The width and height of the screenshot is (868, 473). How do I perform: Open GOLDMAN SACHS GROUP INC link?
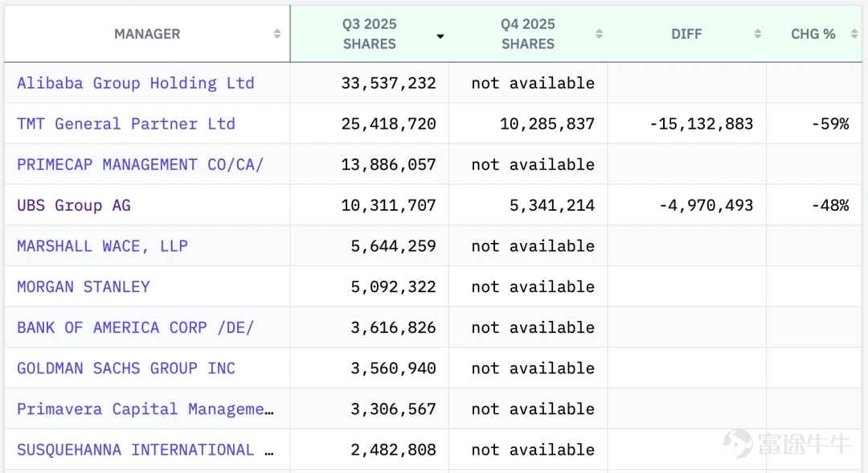(126, 368)
